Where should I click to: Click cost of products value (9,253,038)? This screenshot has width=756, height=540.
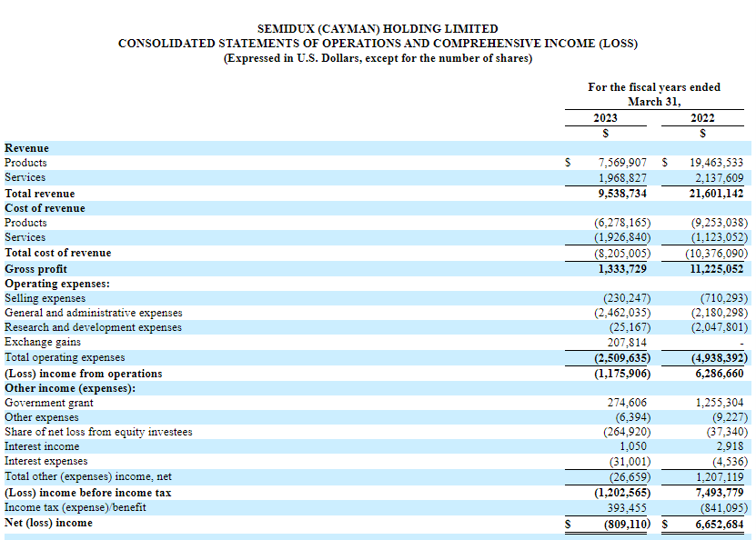(x=720, y=223)
